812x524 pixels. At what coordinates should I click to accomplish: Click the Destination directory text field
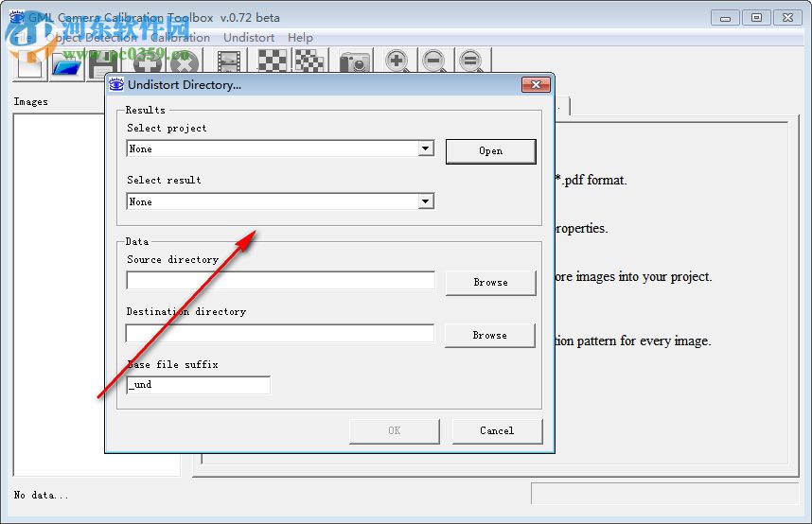pyautogui.click(x=280, y=333)
